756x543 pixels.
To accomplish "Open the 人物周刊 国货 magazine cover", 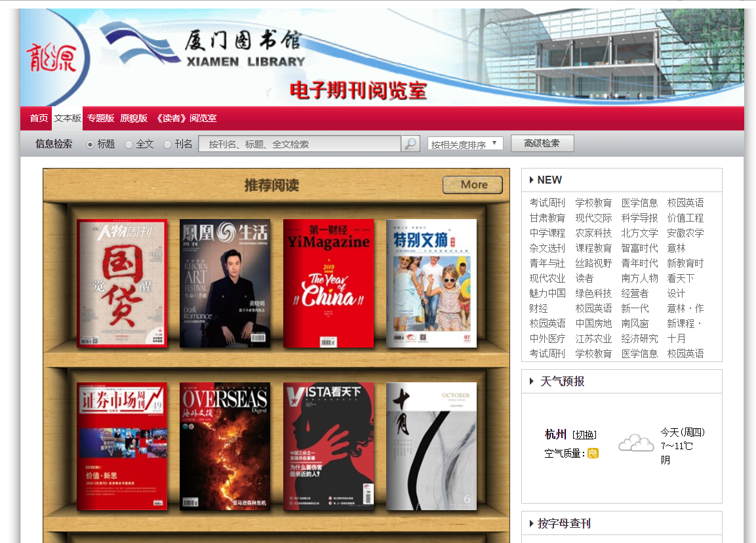I will (122, 283).
